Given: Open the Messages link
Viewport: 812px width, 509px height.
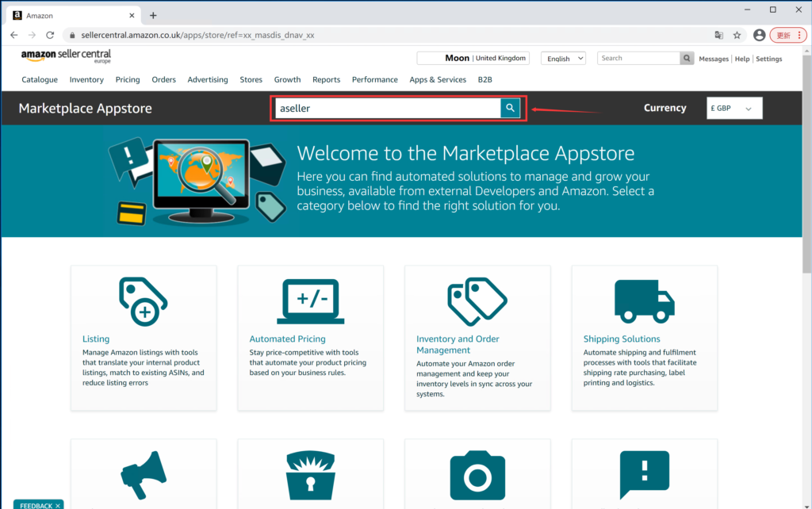Looking at the screenshot, I should [714, 59].
